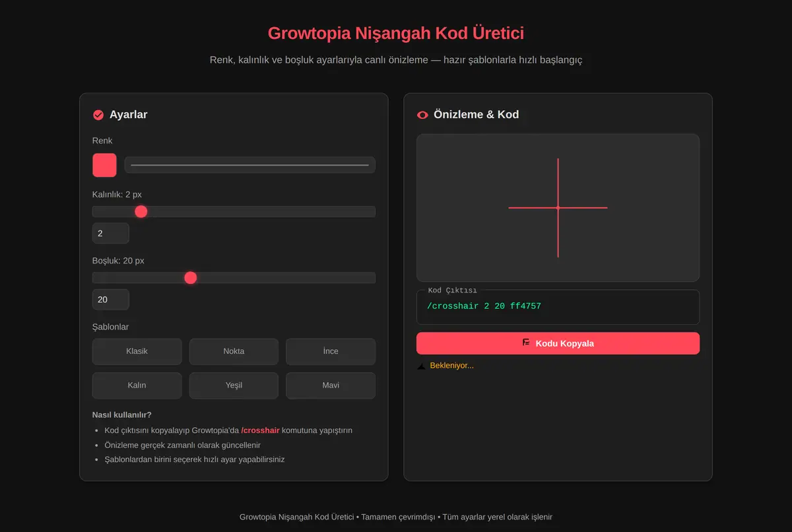Viewport: 792px width, 532px height.
Task: Click the crosshair preview canvas
Action: pyautogui.click(x=558, y=208)
